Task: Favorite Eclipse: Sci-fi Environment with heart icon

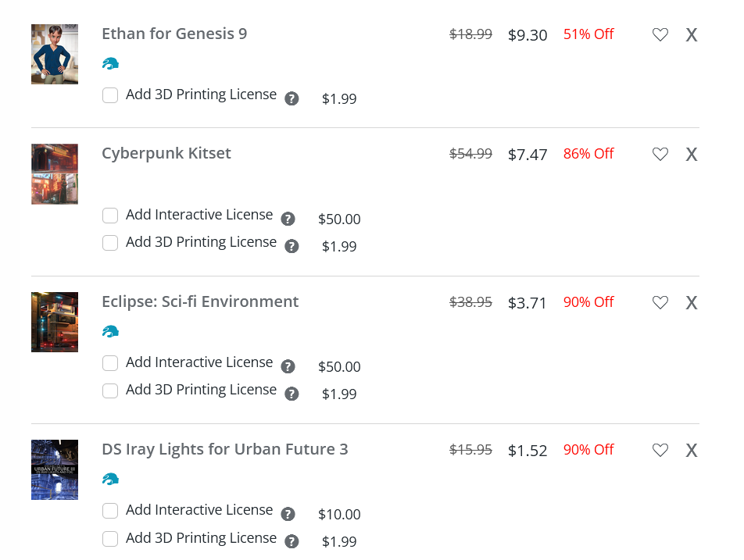Action: coord(660,302)
